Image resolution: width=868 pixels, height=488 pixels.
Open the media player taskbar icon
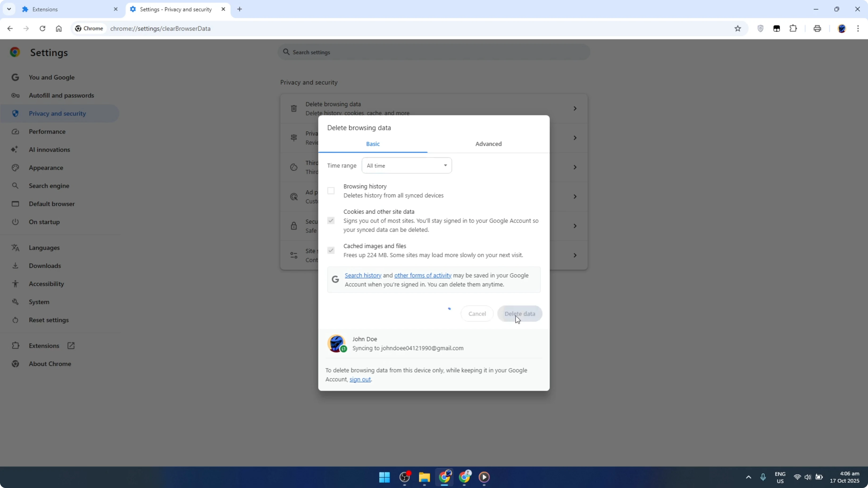(x=484, y=477)
